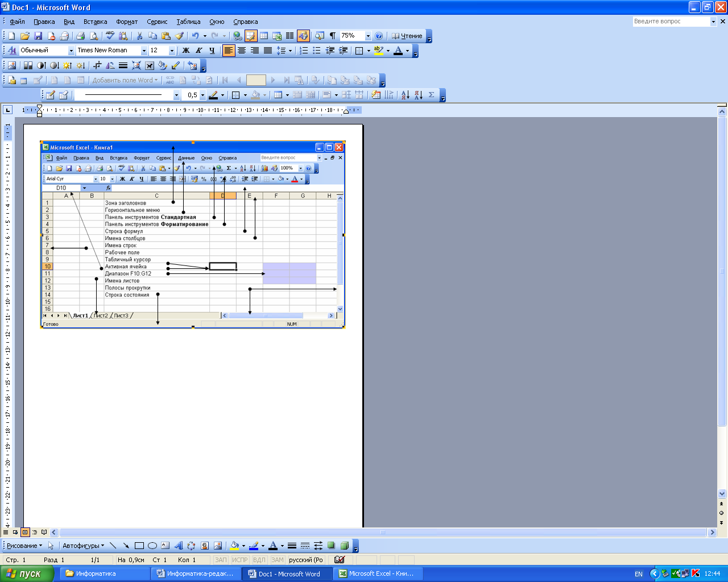Toggle the ЗАМ overtype mode indicator
Viewport: 728px width, 582px height.
point(278,560)
